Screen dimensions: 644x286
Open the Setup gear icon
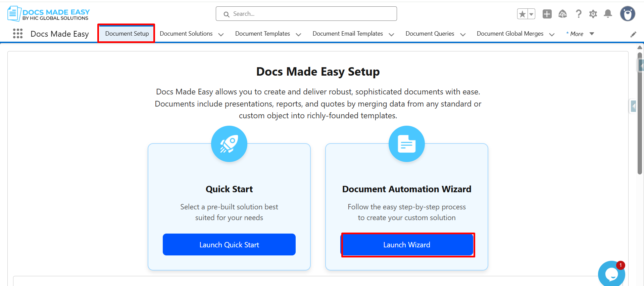pyautogui.click(x=593, y=14)
